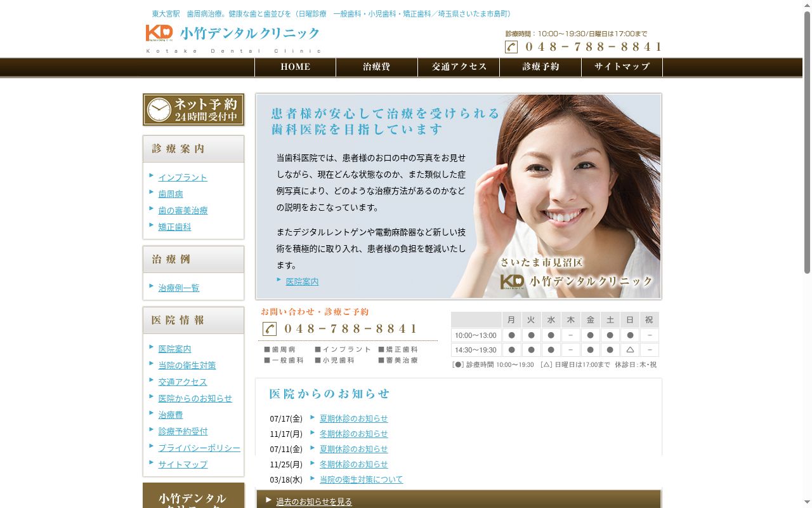This screenshot has height=508, width=812.
Task: Open the sidebar サイトマップ link
Action: pyautogui.click(x=183, y=464)
